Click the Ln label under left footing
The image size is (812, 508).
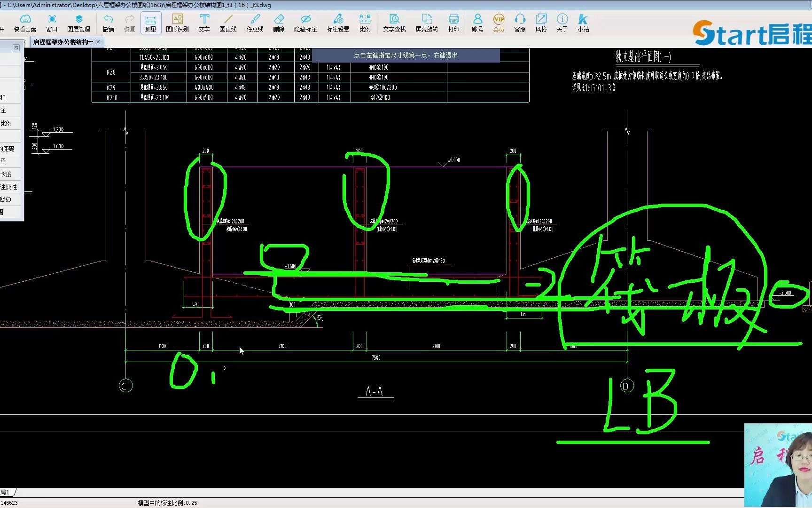pyautogui.click(x=195, y=304)
